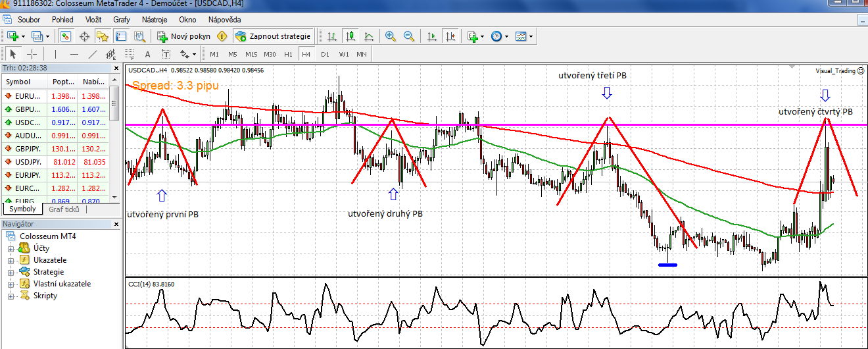
Task: Toggle the candlestick chart mode
Action: tap(351, 36)
